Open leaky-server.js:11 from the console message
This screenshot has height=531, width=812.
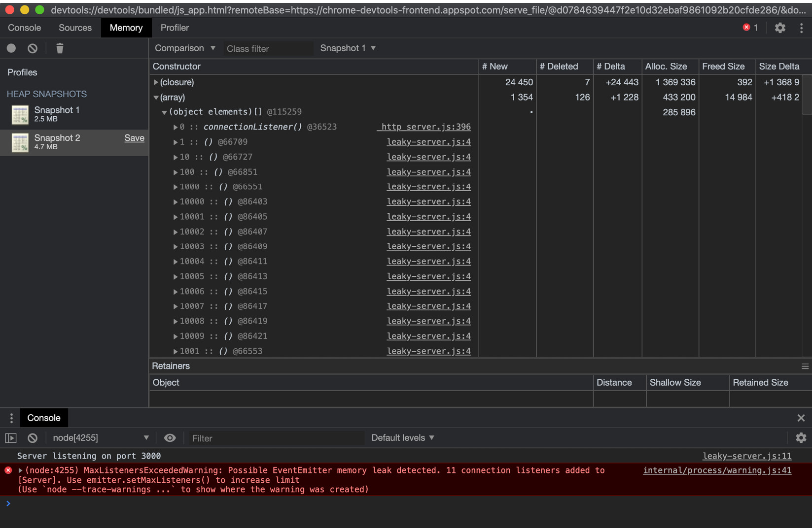click(x=746, y=456)
